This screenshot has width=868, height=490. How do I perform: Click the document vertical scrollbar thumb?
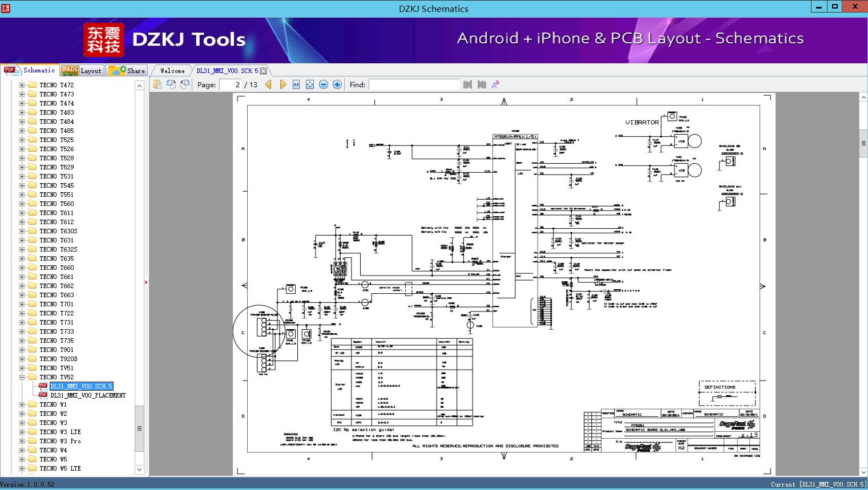[x=863, y=143]
